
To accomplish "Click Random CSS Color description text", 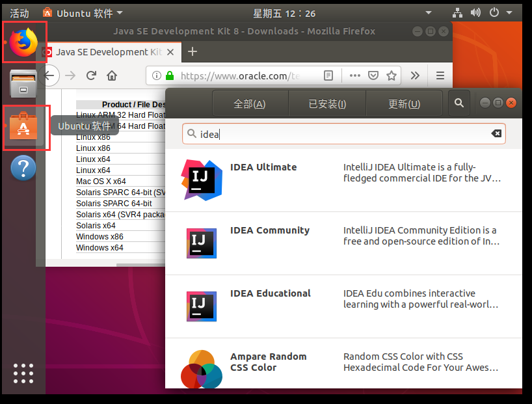I will (421, 362).
